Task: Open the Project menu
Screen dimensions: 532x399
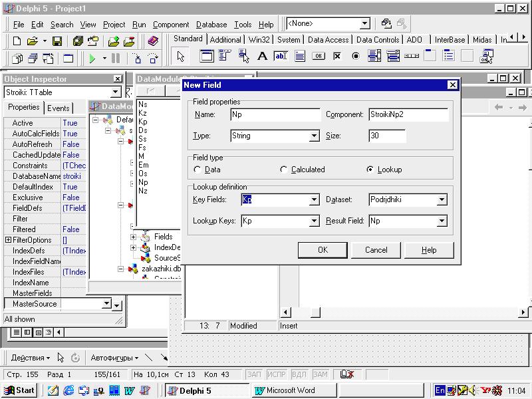Action: [114, 25]
